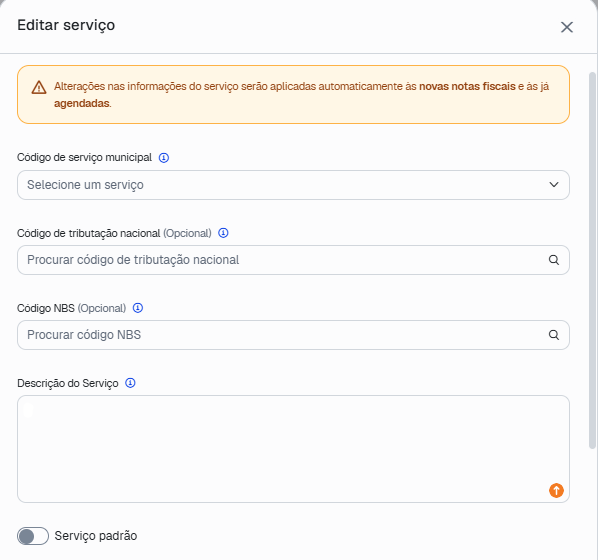The height and width of the screenshot is (560, 598).
Task: Show info for Código NBS
Action: click(138, 308)
